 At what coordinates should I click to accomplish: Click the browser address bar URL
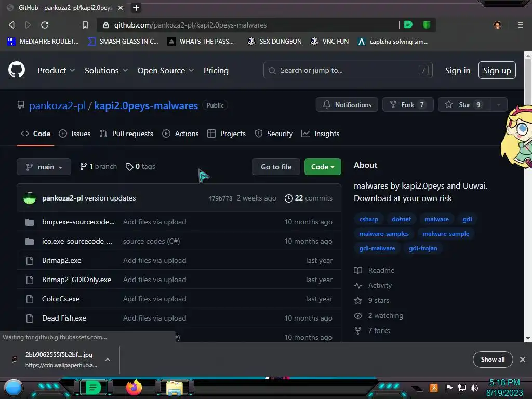[x=190, y=25]
